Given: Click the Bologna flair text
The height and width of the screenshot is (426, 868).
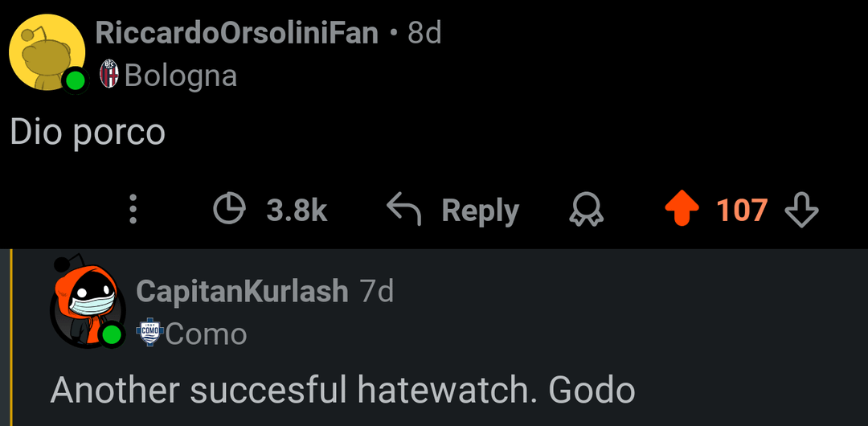Looking at the screenshot, I should (x=181, y=76).
